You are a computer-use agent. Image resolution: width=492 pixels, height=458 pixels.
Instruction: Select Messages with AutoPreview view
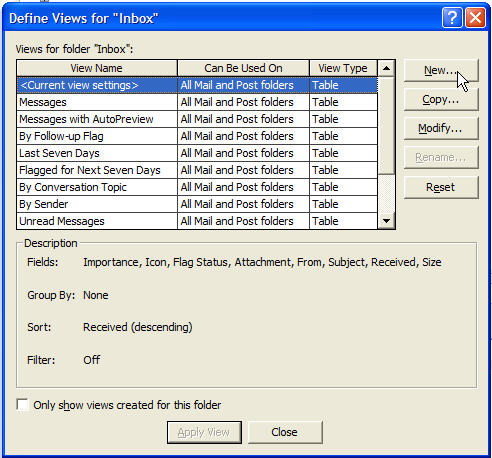[197, 119]
